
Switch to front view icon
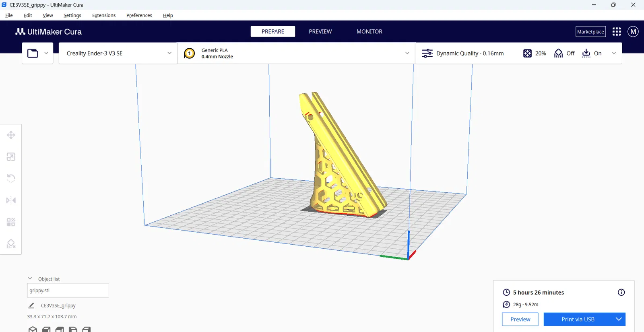[x=46, y=329]
